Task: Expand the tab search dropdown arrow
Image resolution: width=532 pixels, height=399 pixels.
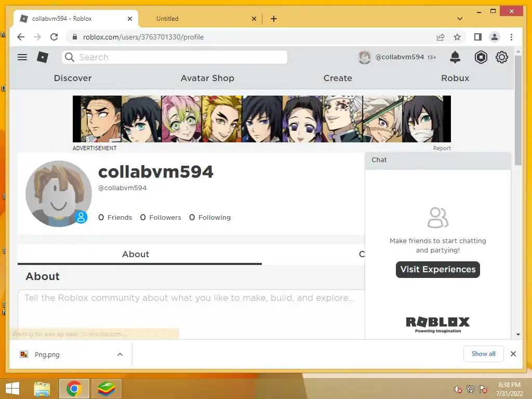Action: coord(460,19)
